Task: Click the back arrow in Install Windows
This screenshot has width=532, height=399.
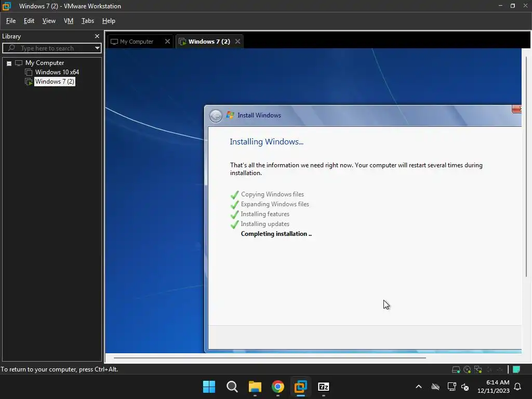Action: tap(216, 116)
